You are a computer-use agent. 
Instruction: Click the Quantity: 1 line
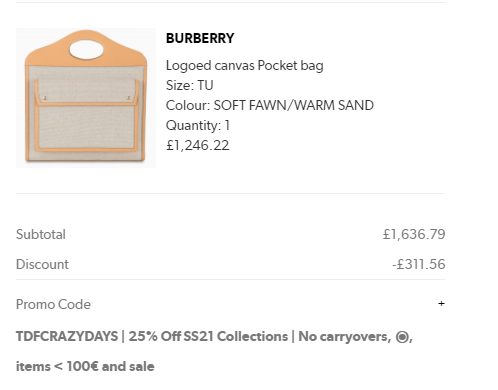click(198, 125)
